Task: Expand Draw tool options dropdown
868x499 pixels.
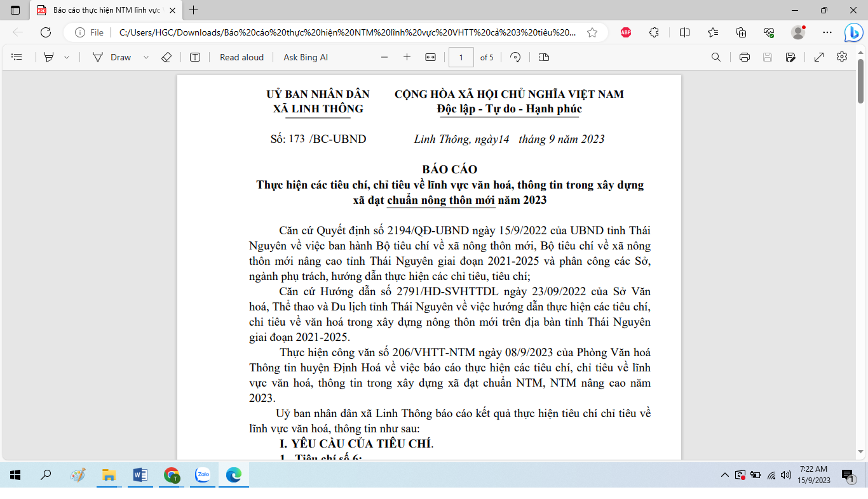Action: click(x=146, y=57)
